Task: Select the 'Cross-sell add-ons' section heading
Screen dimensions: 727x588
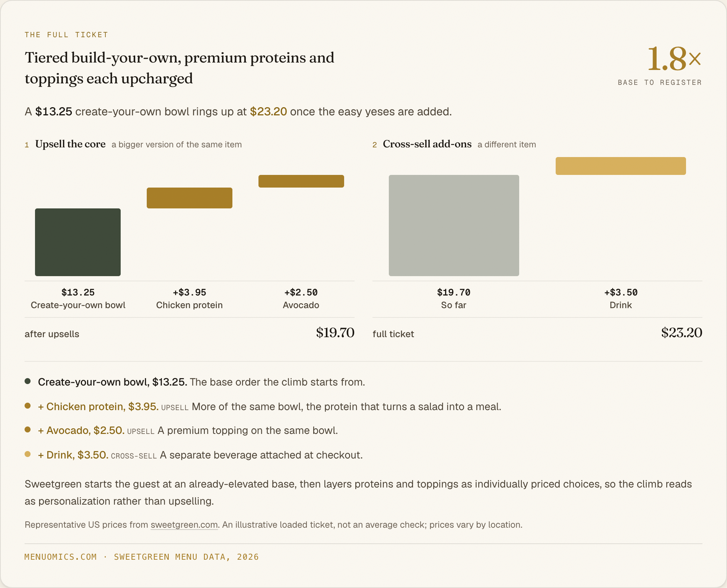Action: click(x=427, y=144)
